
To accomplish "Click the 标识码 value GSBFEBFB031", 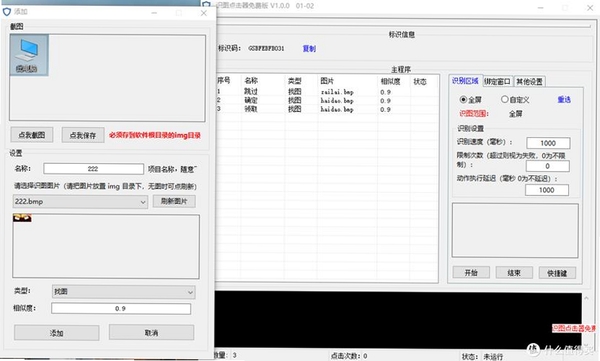I will click(266, 48).
